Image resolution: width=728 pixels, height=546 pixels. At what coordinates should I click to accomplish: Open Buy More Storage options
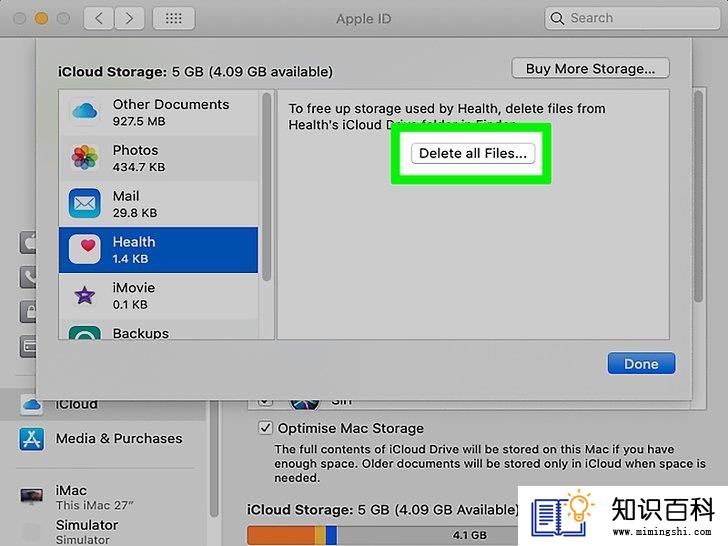[x=590, y=69]
